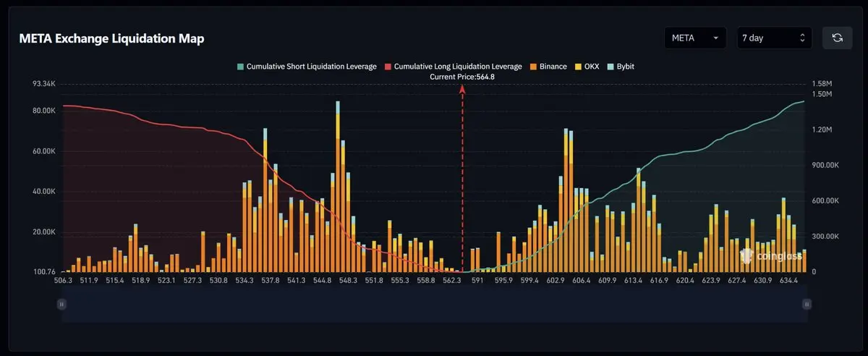Click the 60.00K left axis value
Screen dimensions: 868x356
pyautogui.click(x=43, y=151)
